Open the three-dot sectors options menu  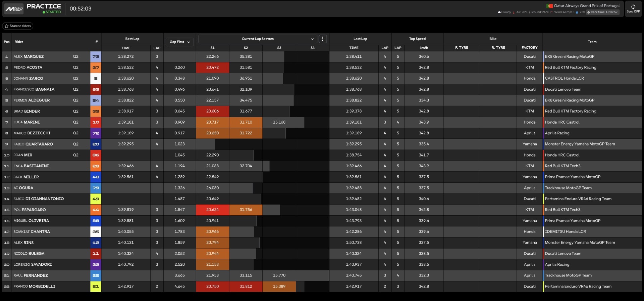click(322, 39)
